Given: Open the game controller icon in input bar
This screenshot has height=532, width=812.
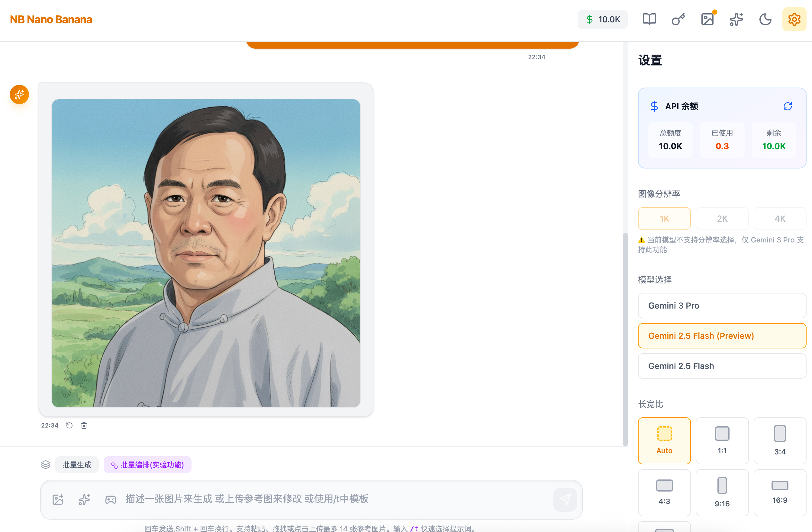Looking at the screenshot, I should (x=111, y=500).
